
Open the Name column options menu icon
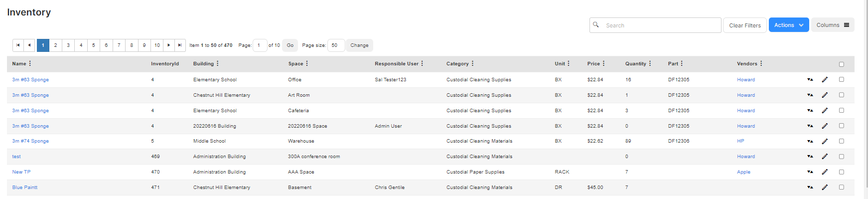click(30, 63)
